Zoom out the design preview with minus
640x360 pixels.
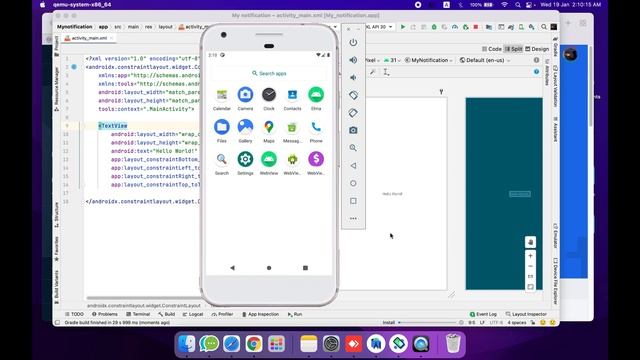click(x=530, y=266)
